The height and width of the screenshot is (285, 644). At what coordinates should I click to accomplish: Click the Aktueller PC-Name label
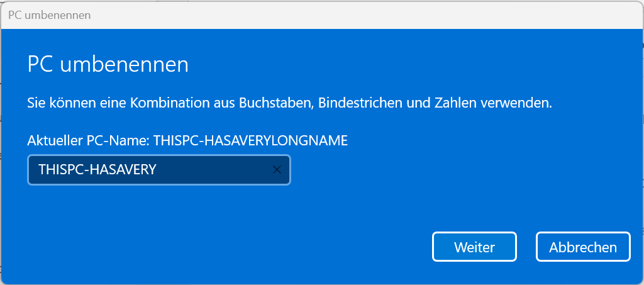click(x=88, y=141)
